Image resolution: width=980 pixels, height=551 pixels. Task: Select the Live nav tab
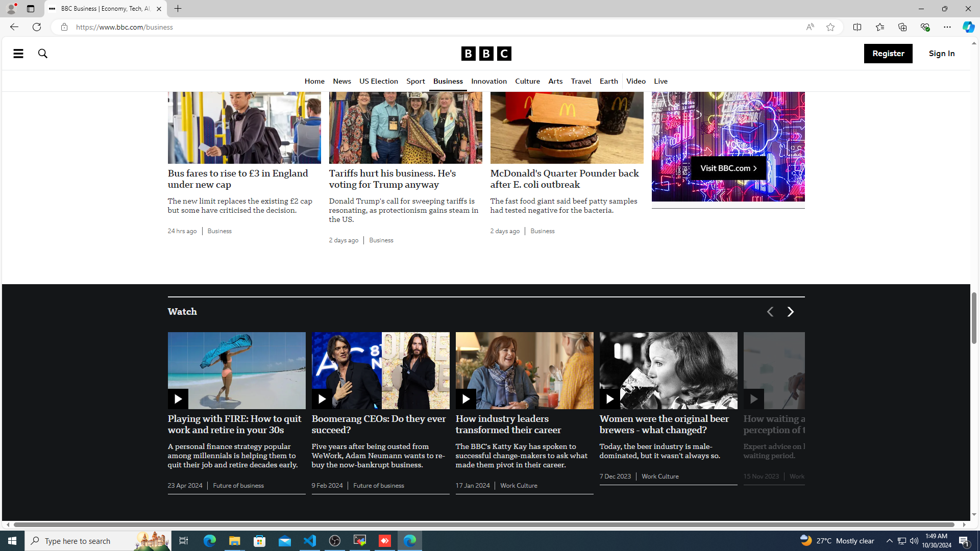click(x=660, y=81)
